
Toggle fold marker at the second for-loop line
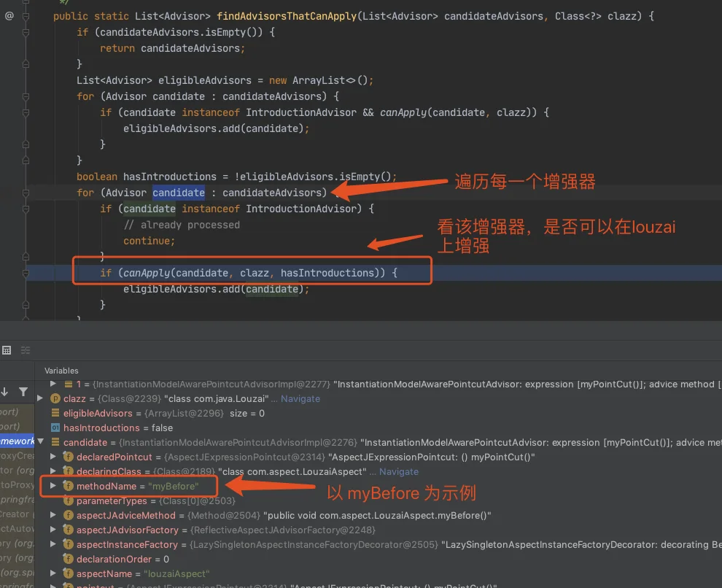coord(26,193)
